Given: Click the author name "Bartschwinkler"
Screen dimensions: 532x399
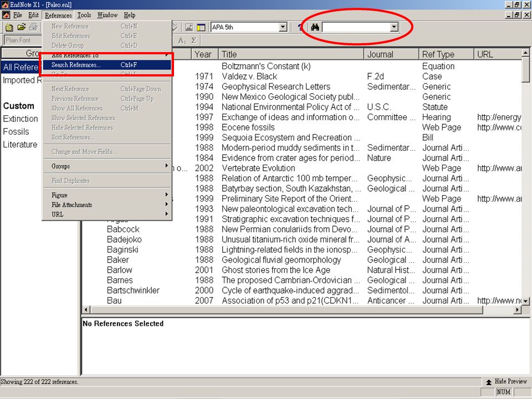Looking at the screenshot, I should [133, 290].
